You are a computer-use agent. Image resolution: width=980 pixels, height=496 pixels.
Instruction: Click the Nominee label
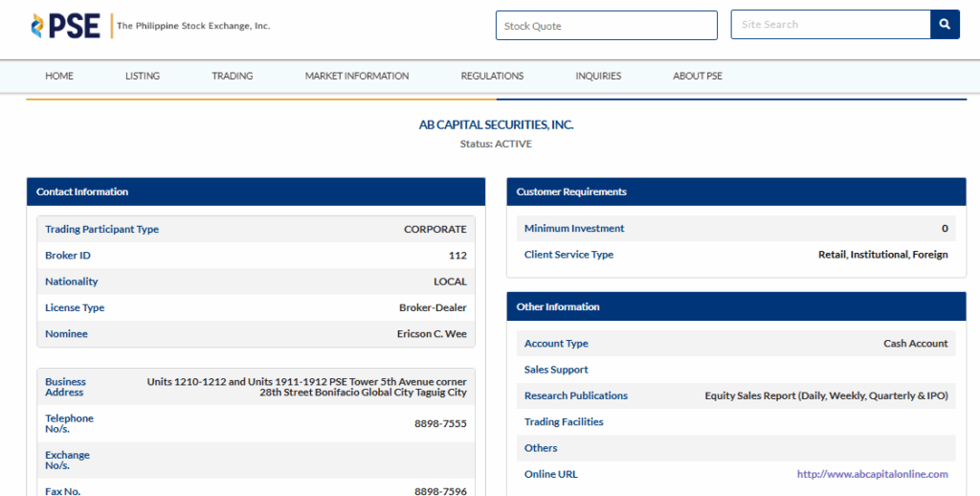pyautogui.click(x=66, y=334)
